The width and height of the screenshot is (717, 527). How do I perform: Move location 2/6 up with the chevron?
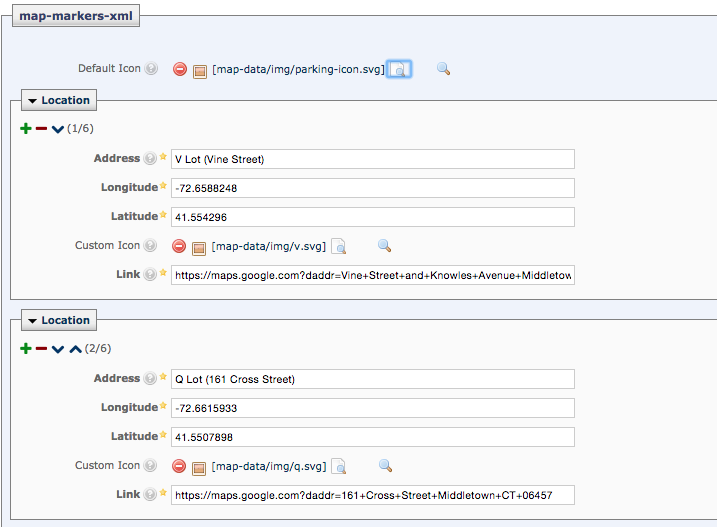coord(75,349)
